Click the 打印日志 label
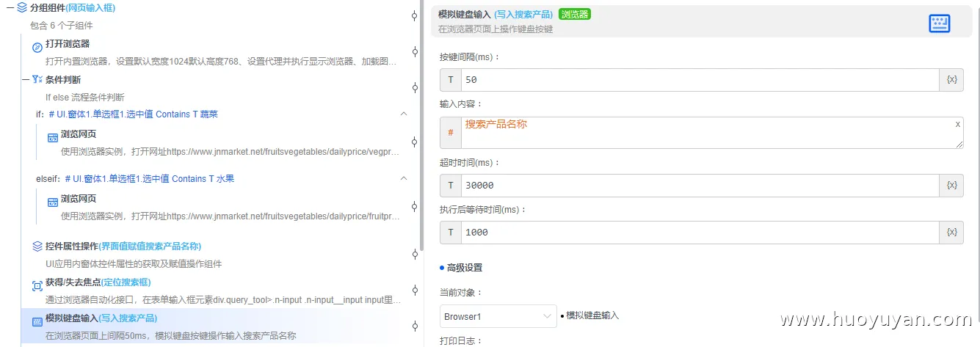The height and width of the screenshot is (347, 980). (x=460, y=341)
